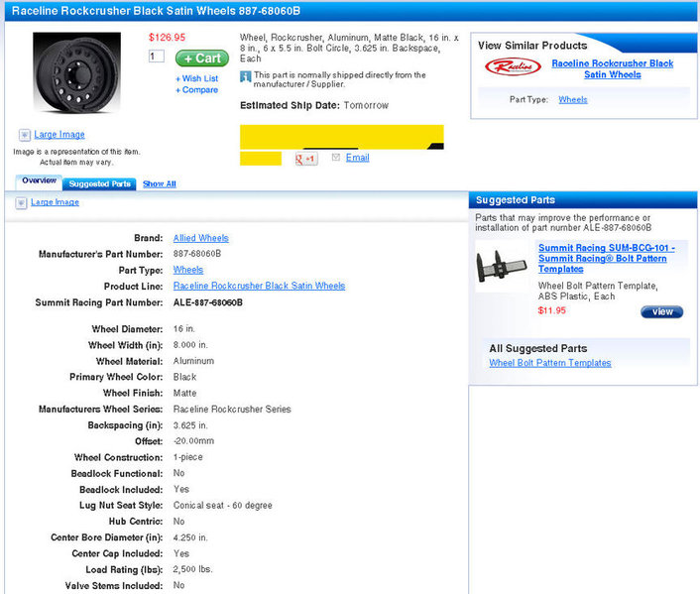The image size is (700, 594).
Task: Select the load rating 2,500 lbs.
Action: click(x=193, y=569)
